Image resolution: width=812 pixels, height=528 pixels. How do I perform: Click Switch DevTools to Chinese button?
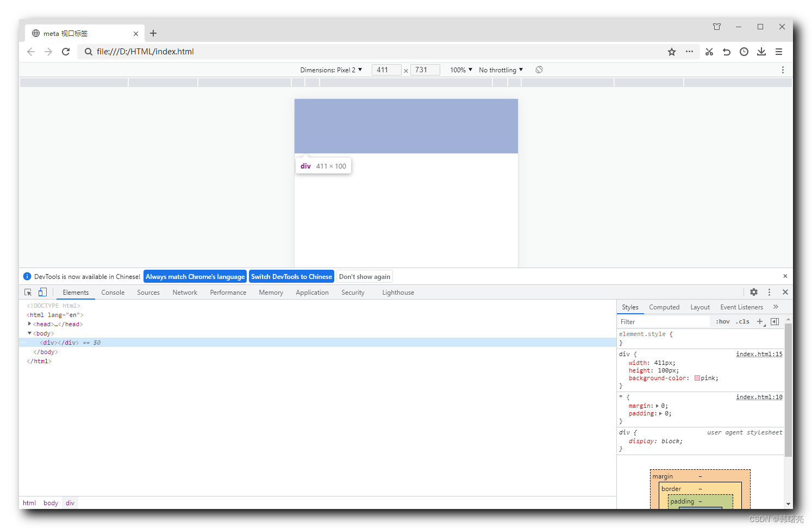click(291, 276)
